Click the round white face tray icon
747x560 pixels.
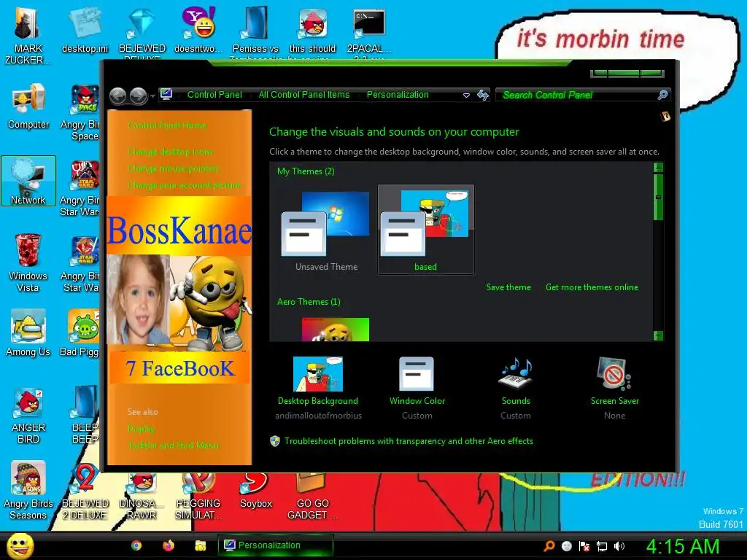pyautogui.click(x=566, y=546)
